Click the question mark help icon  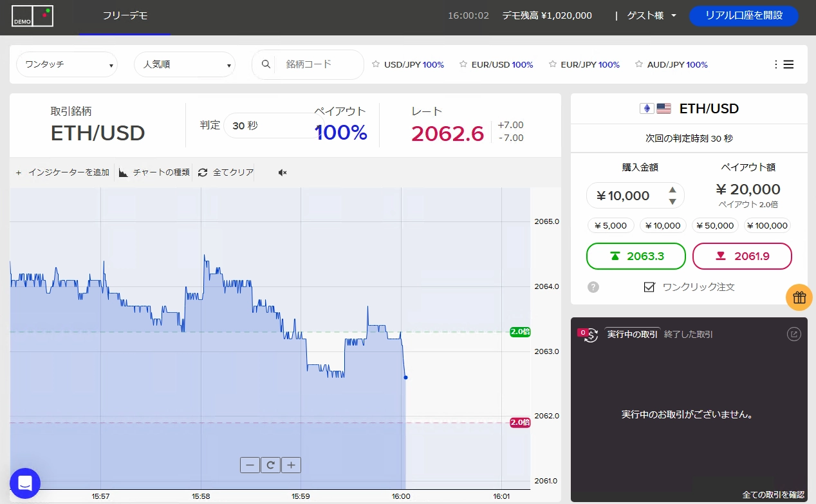click(x=593, y=287)
